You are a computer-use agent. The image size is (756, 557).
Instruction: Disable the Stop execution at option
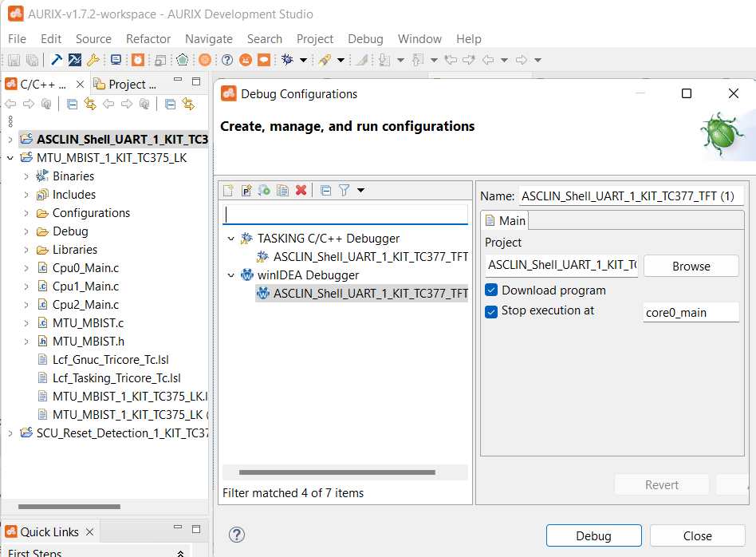click(x=492, y=312)
